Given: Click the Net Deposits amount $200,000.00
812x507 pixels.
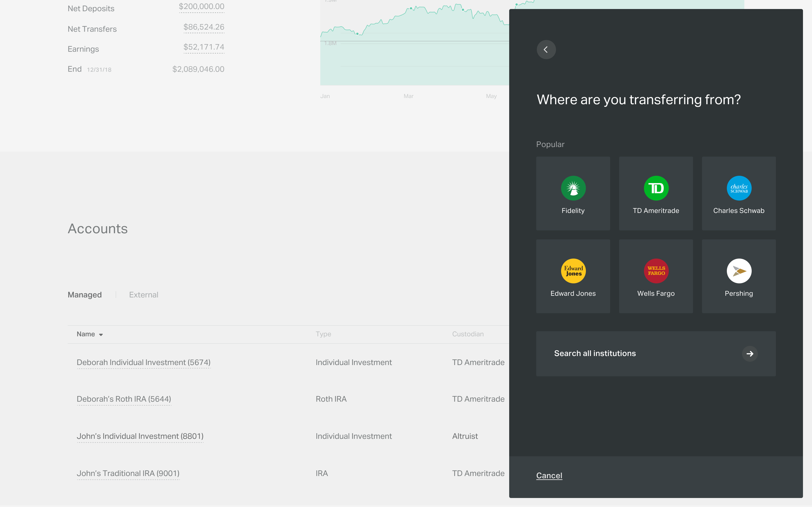Looking at the screenshot, I should coord(201,7).
